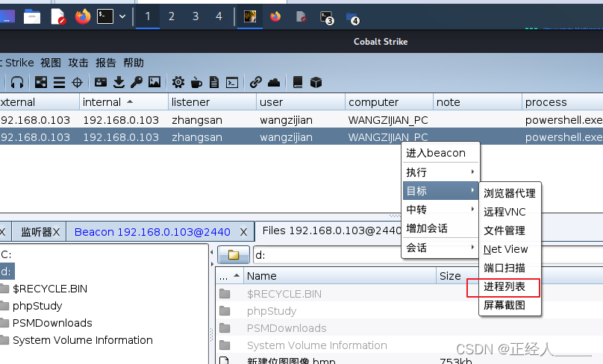Screen dimensions: 603x364
Task: Select the C: drive in tree
Action: [x=6, y=254]
